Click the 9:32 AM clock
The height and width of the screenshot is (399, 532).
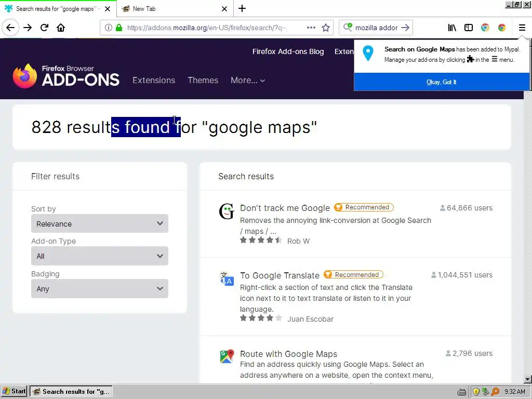point(515,392)
